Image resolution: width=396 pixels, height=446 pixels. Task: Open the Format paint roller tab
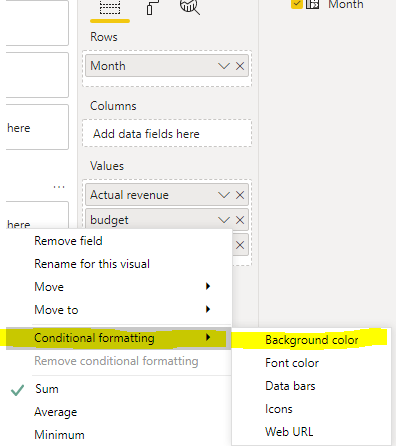pos(153,7)
